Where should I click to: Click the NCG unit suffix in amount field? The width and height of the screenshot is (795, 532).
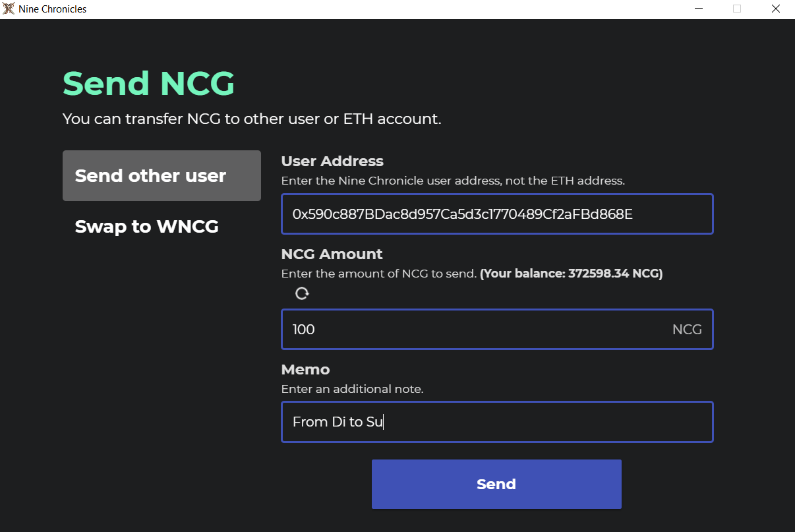687,330
